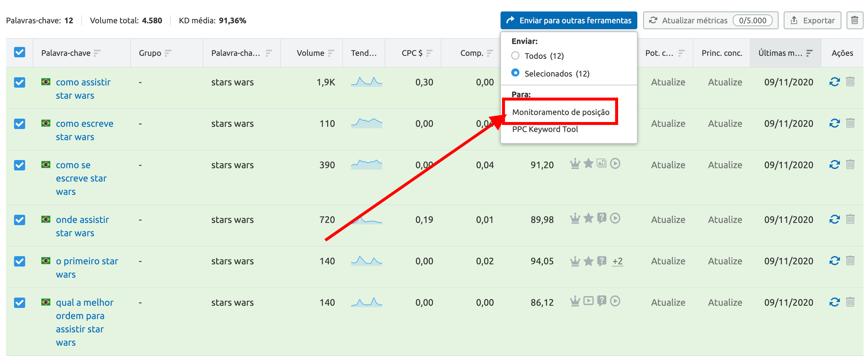
Task: Open 'qual a melhor ordem para assistir' link
Action: tap(85, 322)
